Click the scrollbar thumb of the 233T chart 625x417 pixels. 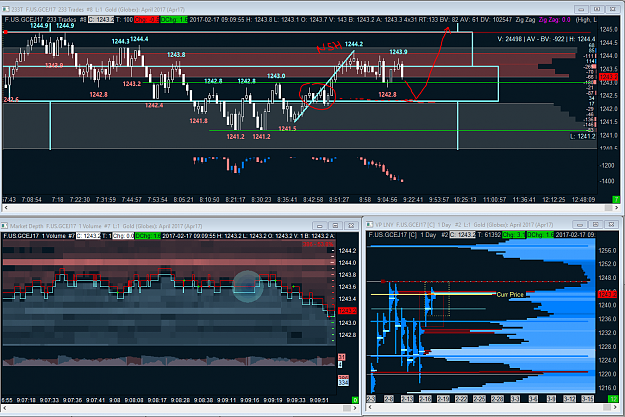coord(608,208)
